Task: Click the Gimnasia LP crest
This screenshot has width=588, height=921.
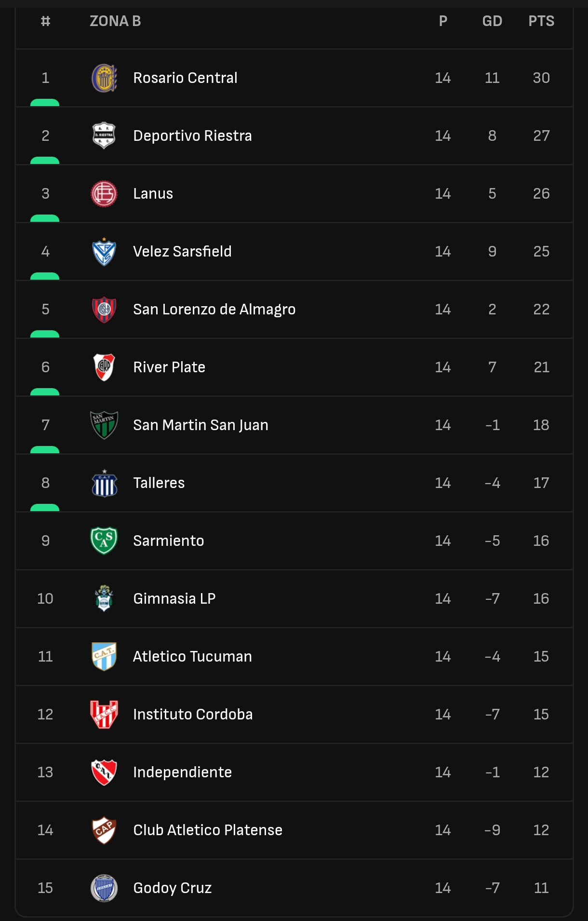Action: [104, 599]
